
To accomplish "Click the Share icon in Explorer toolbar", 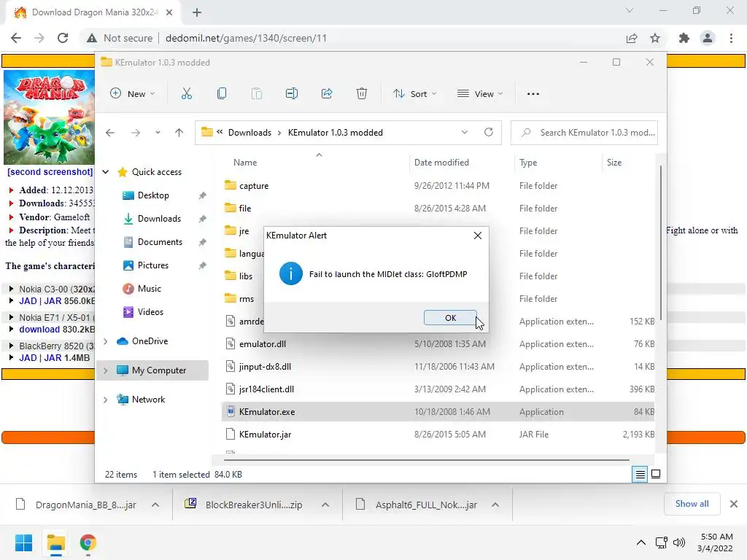I will 327,94.
